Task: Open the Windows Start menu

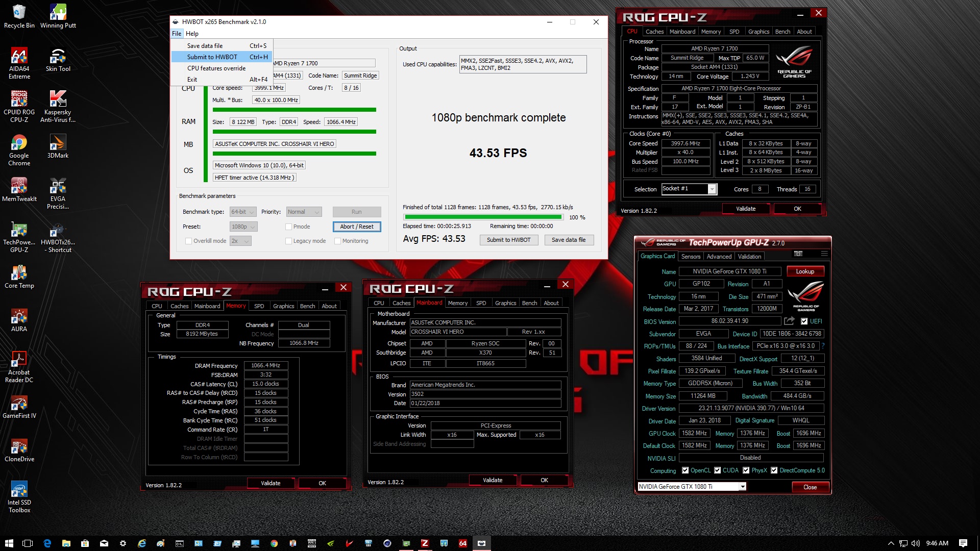Action: tap(9, 543)
